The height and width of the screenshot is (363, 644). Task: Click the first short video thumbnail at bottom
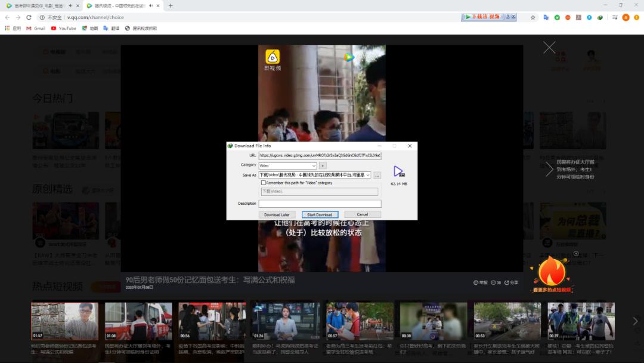(x=64, y=321)
